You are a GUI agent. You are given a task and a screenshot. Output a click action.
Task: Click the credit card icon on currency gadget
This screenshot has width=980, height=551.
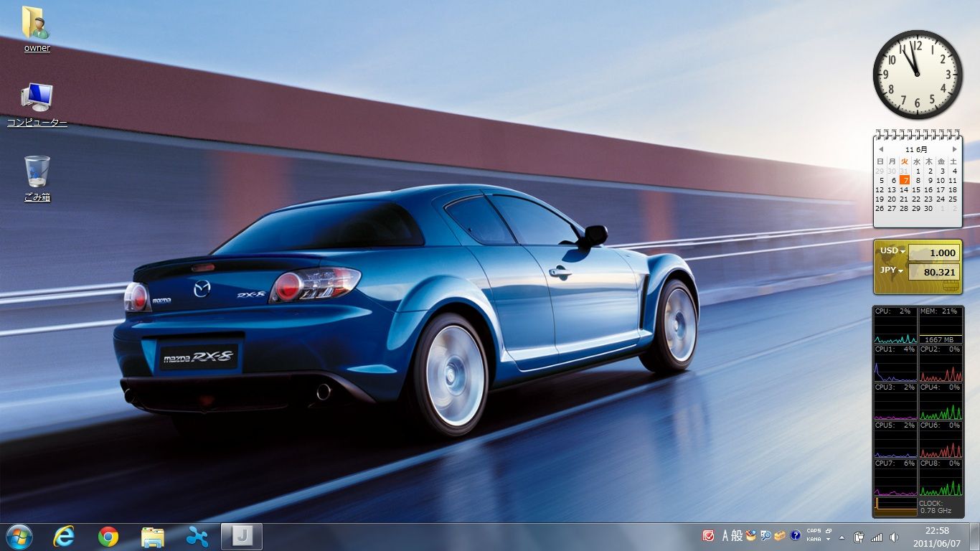[x=951, y=286]
